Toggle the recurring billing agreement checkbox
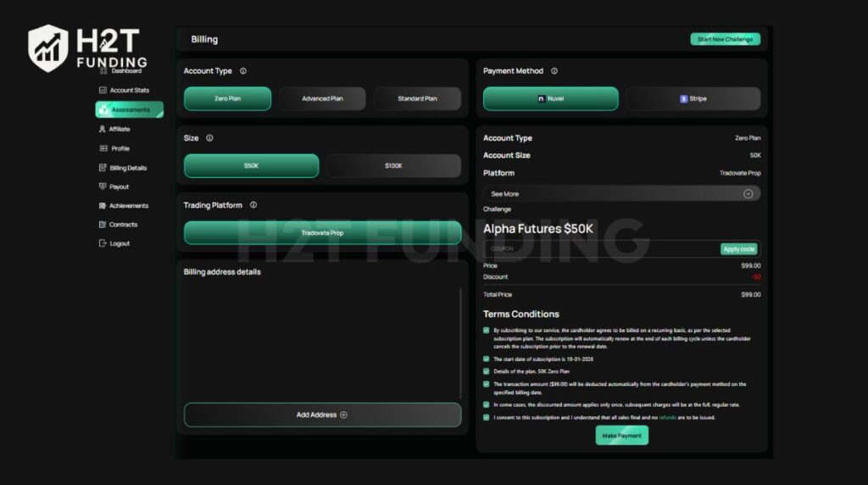This screenshot has height=485, width=868. pyautogui.click(x=487, y=330)
